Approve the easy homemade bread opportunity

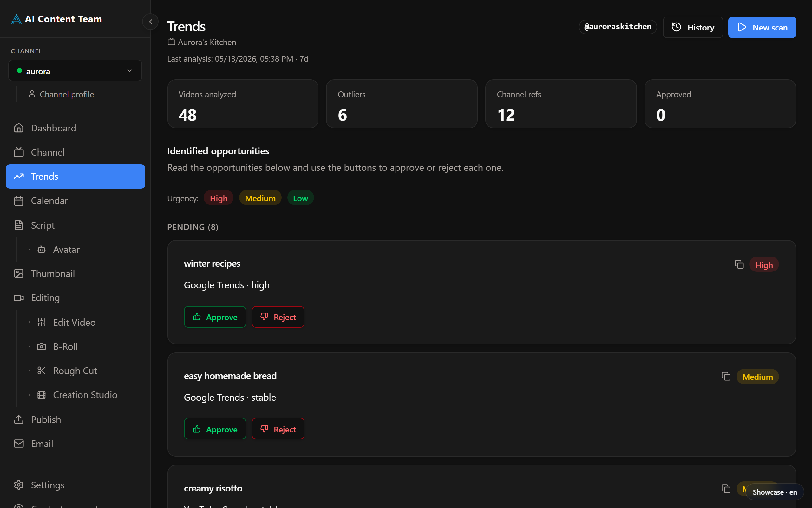point(215,429)
